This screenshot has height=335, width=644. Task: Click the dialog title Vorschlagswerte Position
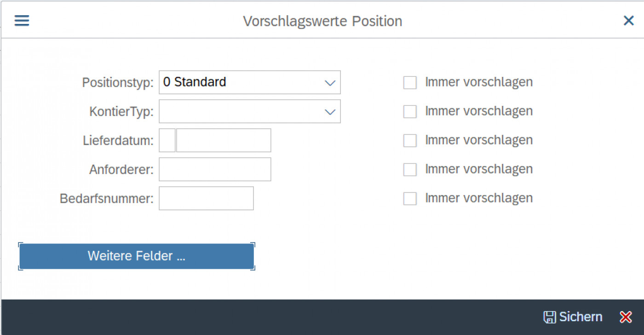[322, 21]
